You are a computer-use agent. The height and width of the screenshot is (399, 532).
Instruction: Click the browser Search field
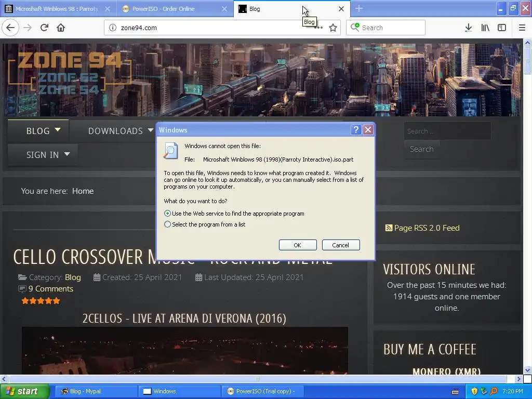[386, 28]
